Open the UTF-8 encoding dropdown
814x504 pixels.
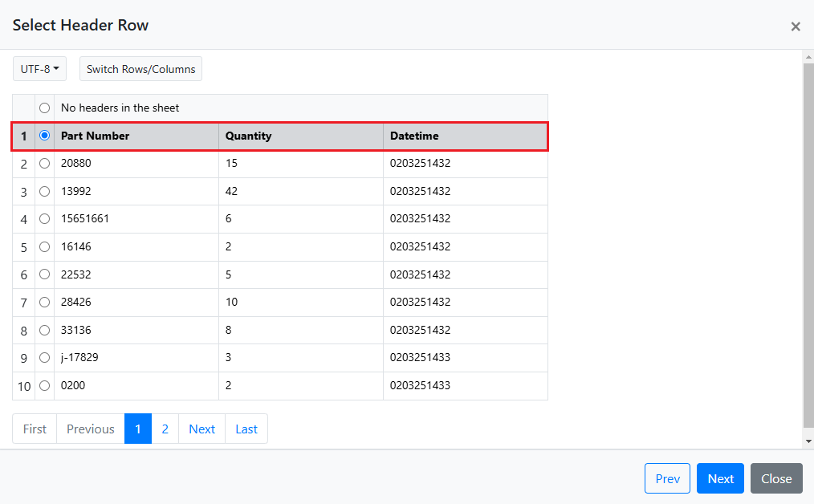39,69
